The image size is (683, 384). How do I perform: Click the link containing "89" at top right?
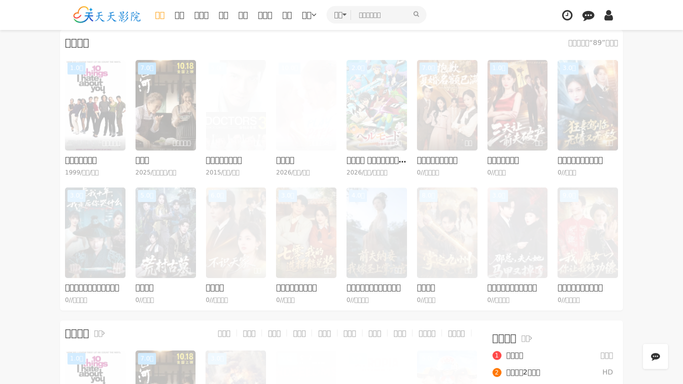pos(592,43)
